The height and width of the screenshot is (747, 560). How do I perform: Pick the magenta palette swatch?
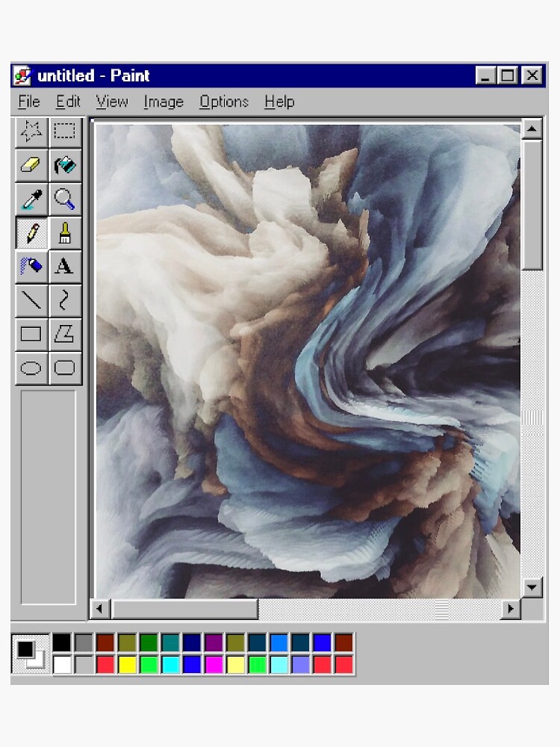click(x=214, y=664)
